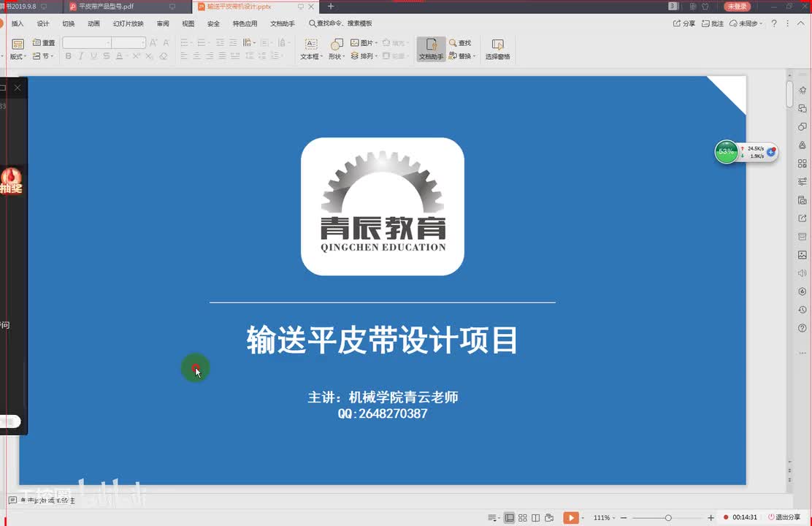Viewport: 812px width, 526px height.
Task: Switch to the 平皮带产品型号.pdf document tab
Action: (x=106, y=7)
